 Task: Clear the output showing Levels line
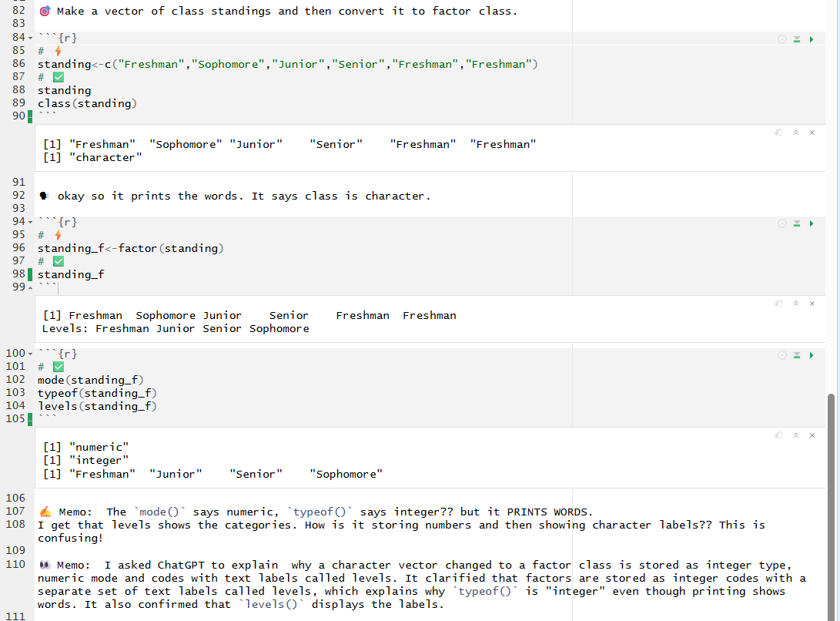tap(812, 304)
